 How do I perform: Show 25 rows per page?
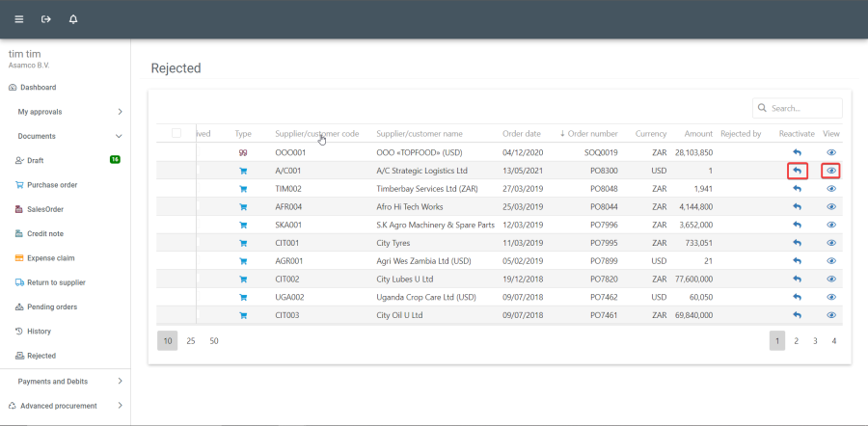click(x=191, y=340)
